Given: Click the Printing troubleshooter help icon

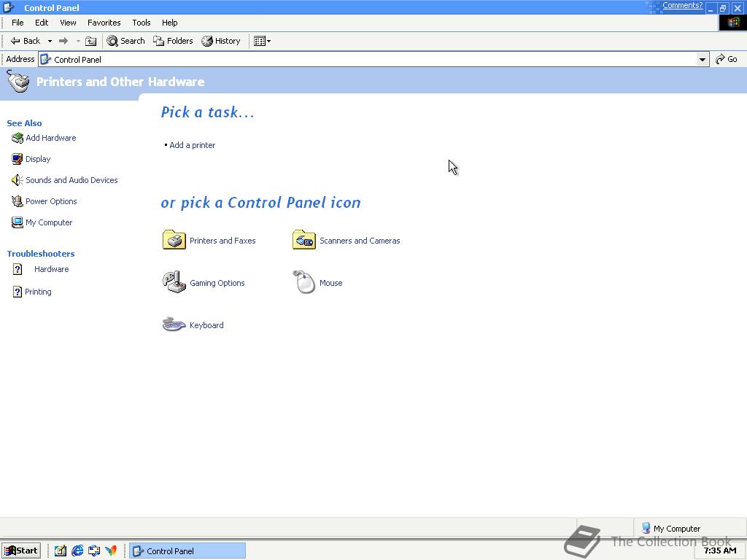Looking at the screenshot, I should coord(18,292).
